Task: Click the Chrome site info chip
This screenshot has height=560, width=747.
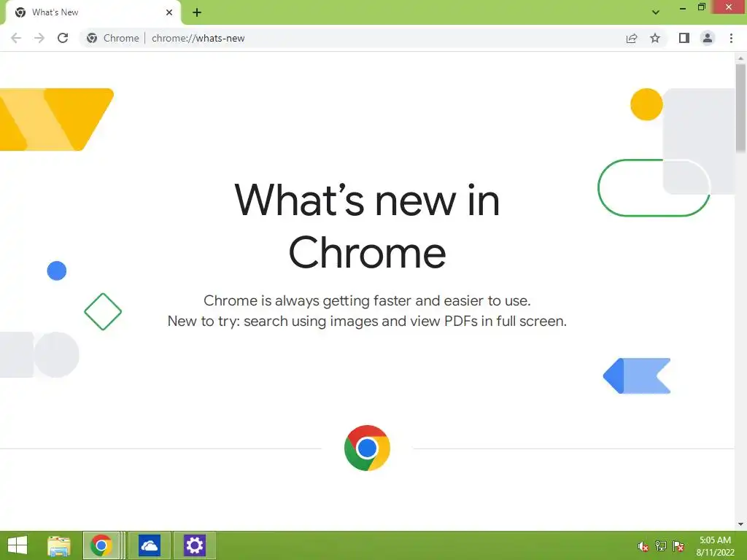Action: pos(113,38)
